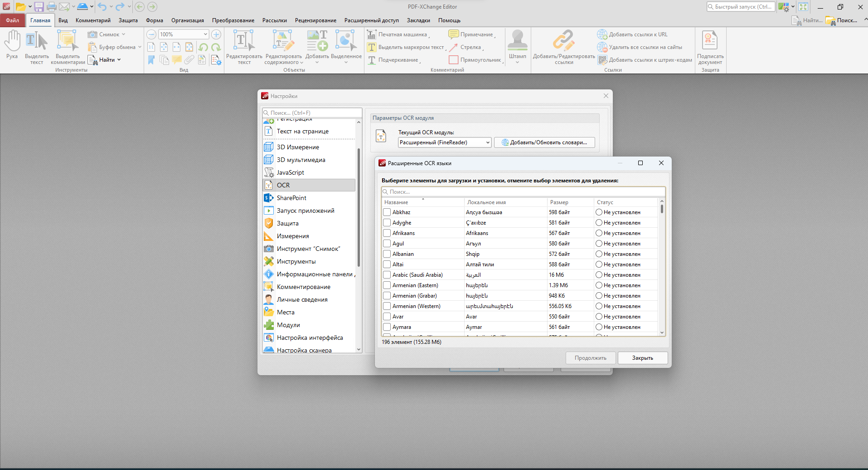Switch to the Комментарий ribbon tab

pyautogui.click(x=93, y=20)
